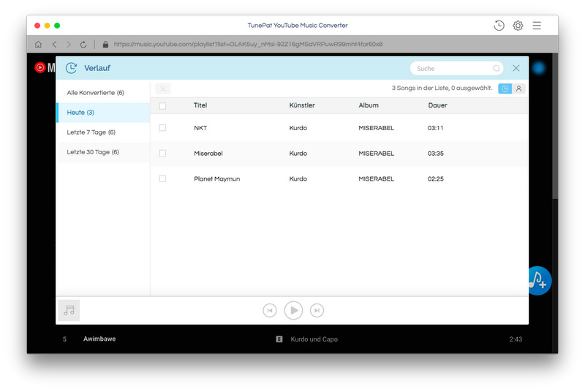Viewport: 585px width, 392px height.
Task: Click the lock icon in the address bar
Action: [105, 45]
